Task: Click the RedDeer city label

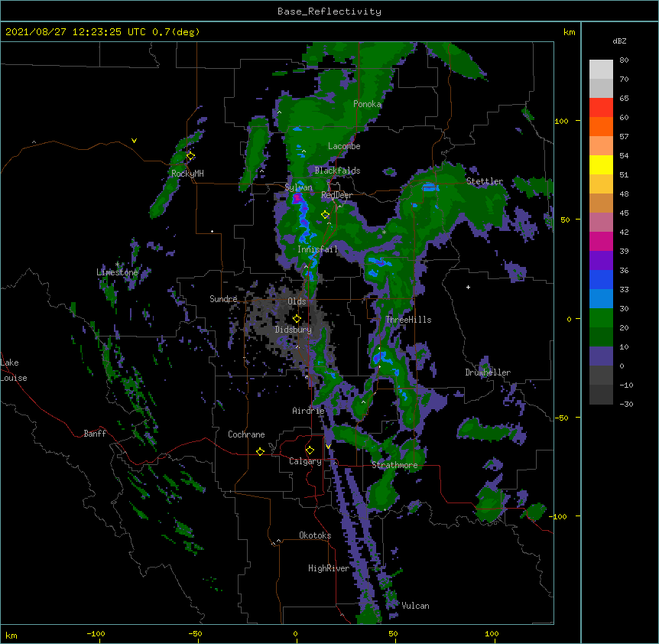Action: point(336,195)
